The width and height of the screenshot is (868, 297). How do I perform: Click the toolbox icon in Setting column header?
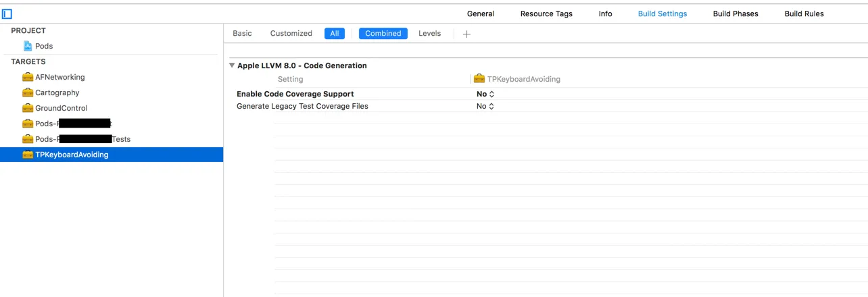point(479,79)
